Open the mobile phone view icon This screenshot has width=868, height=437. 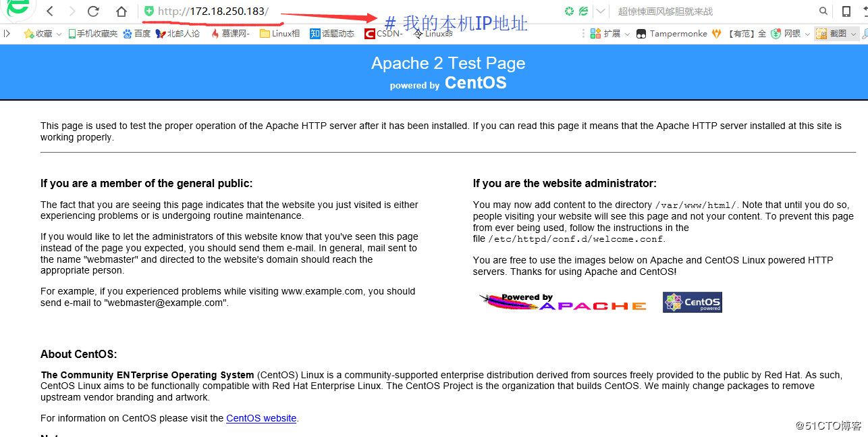[x=845, y=11]
